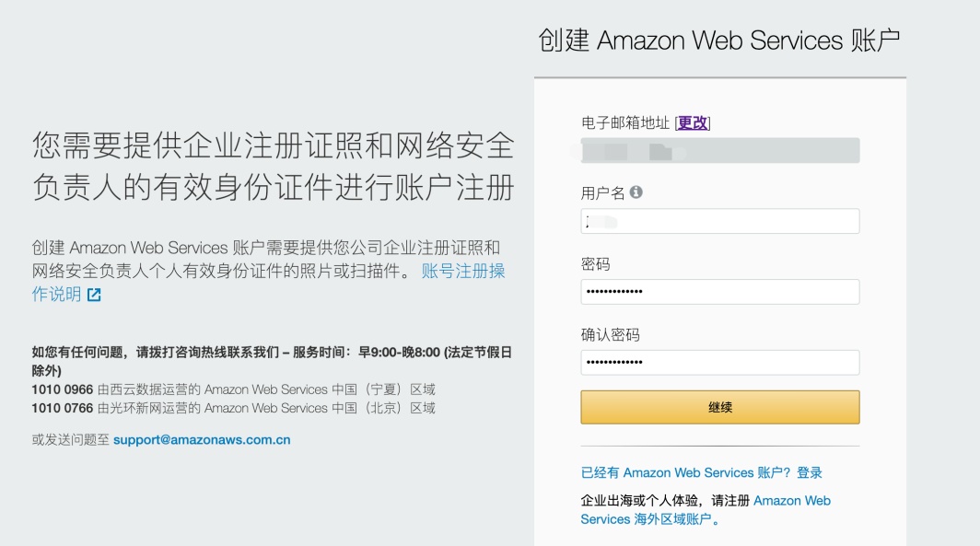Click the 用户名 field label
980x546 pixels.
click(602, 193)
